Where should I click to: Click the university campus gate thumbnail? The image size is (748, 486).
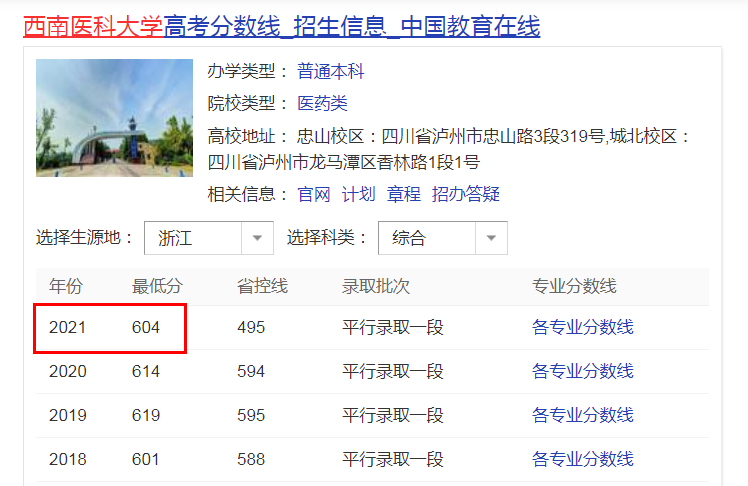[x=114, y=118]
